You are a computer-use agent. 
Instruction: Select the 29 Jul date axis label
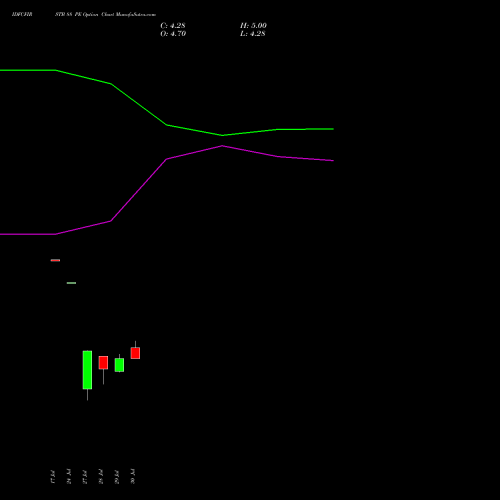coord(117,477)
